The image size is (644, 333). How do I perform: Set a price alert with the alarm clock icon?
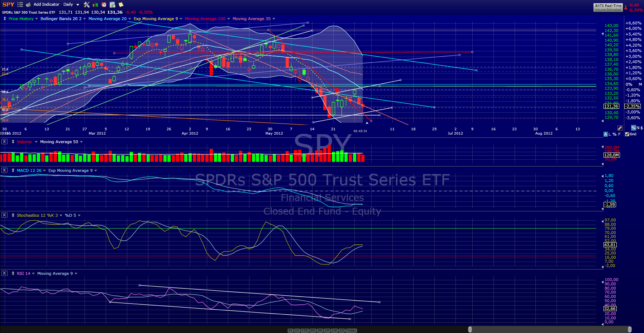tap(104, 5)
